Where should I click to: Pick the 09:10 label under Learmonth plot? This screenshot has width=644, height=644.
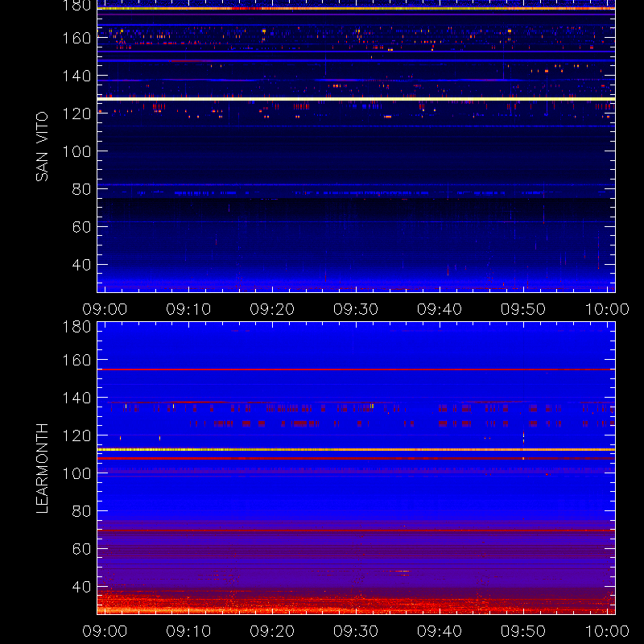coord(188,631)
